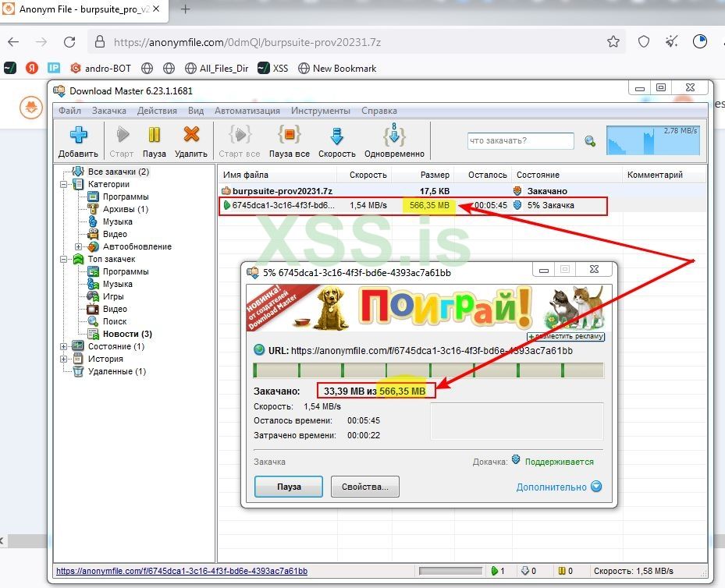Expand the Состояние (1) tree node

pyautogui.click(x=63, y=346)
